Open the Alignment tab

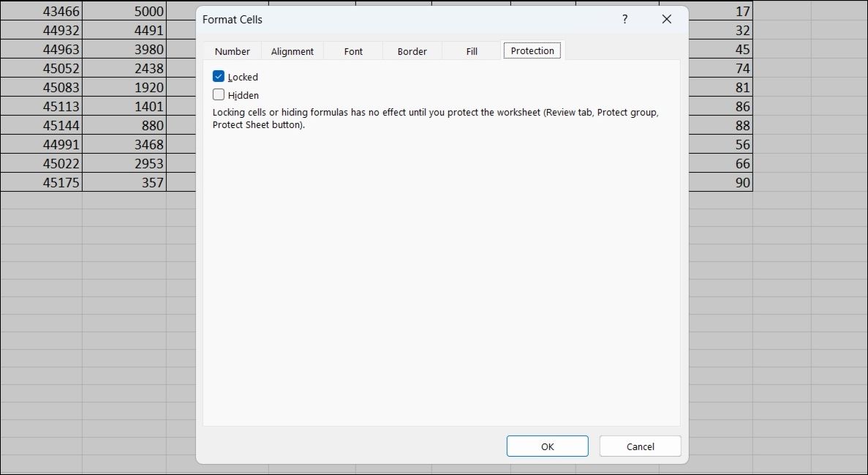point(292,51)
